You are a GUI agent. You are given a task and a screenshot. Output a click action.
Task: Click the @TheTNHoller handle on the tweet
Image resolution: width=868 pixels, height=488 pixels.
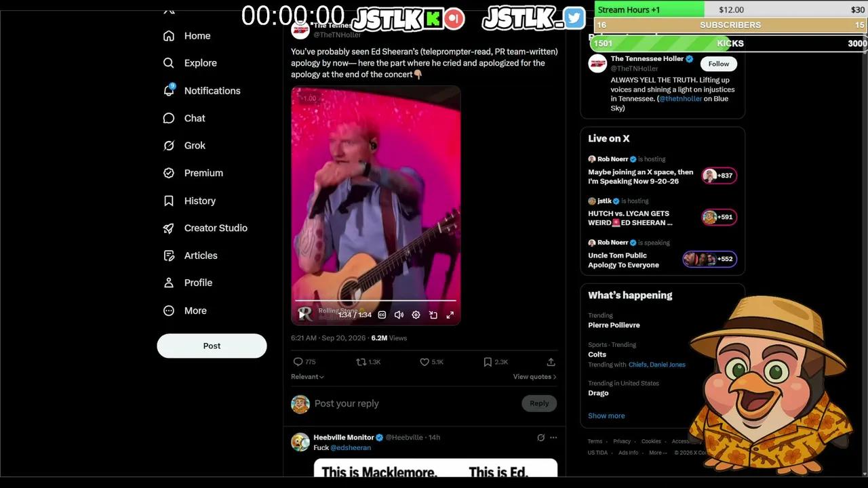click(337, 35)
